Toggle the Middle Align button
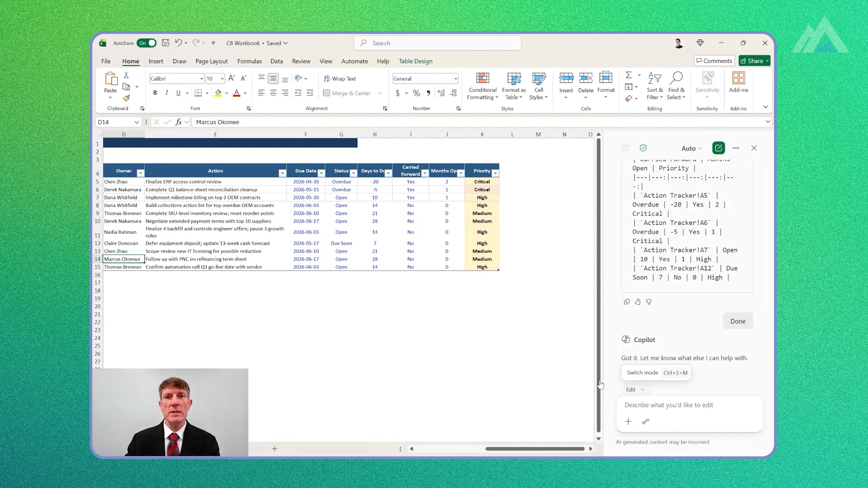Screen dimensions: 868x488 coord(273,78)
